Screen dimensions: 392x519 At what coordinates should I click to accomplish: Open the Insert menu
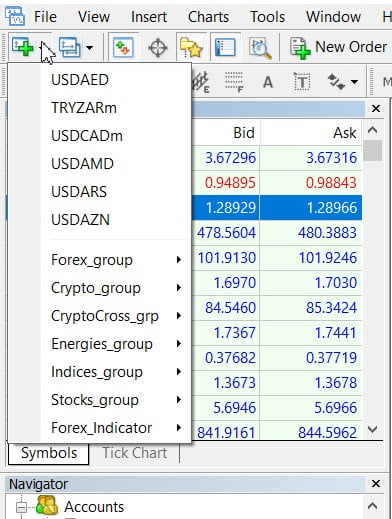[x=149, y=17]
